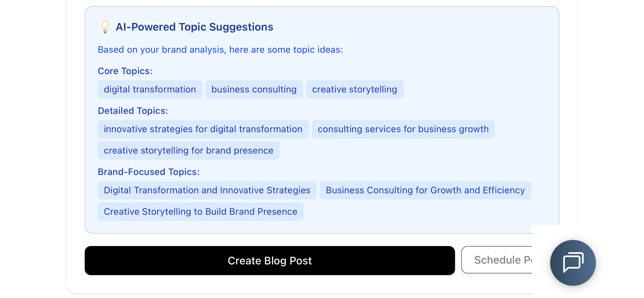Click the 'Based on your brand analysis' text
Viewport: 644px width, 298px height.
tap(220, 50)
